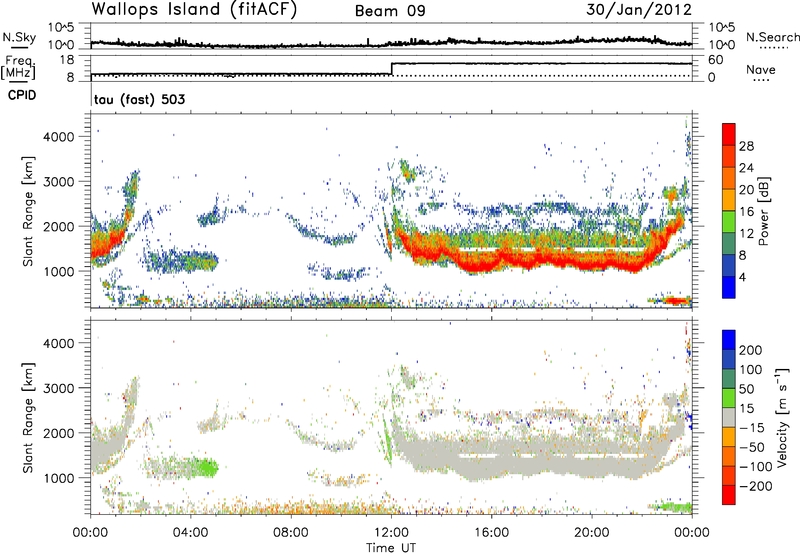The height and width of the screenshot is (554, 800).
Task: Select the "CPID" row label
Action: tap(22, 95)
